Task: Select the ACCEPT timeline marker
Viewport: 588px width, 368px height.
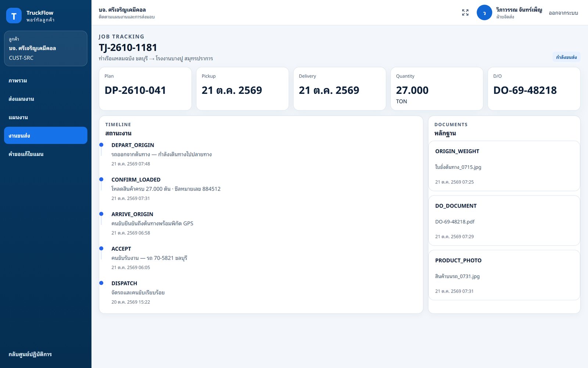Action: pyautogui.click(x=101, y=249)
